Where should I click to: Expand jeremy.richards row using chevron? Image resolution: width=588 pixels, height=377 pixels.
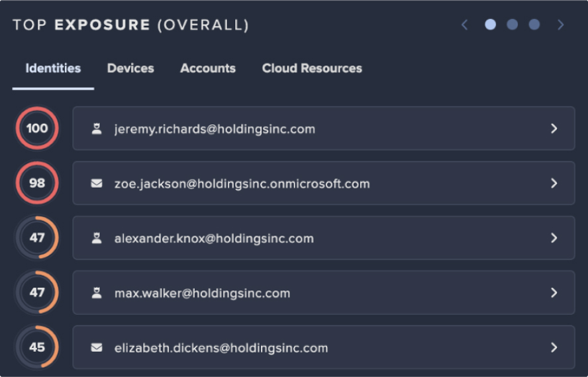point(554,129)
